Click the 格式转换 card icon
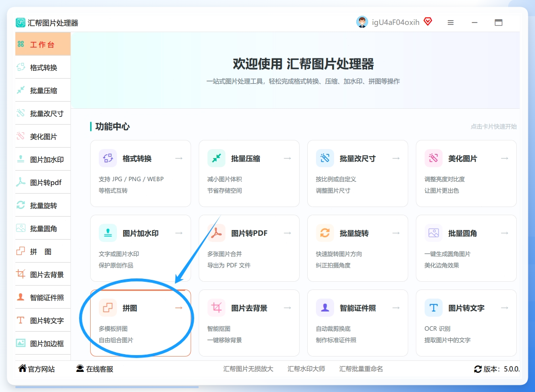 pos(108,158)
